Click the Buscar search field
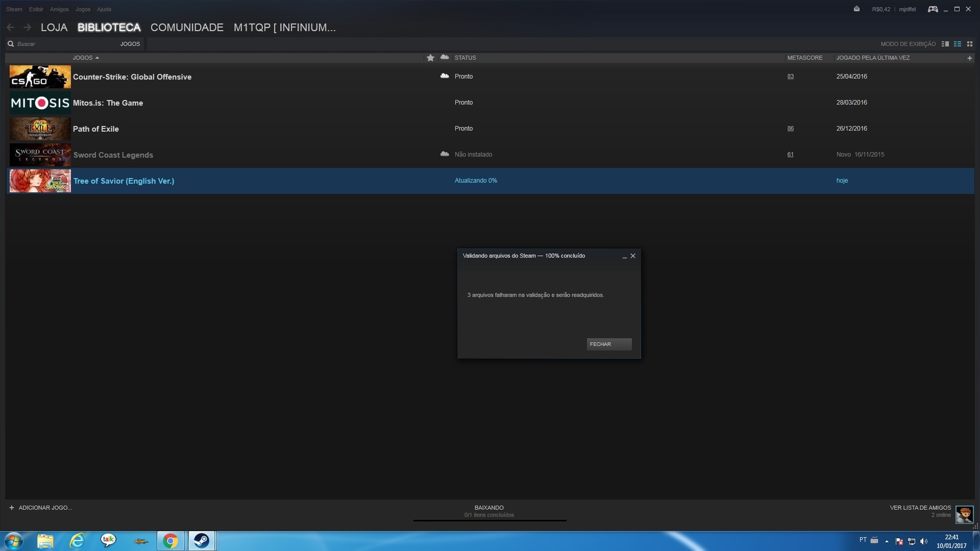The image size is (980, 551). (61, 44)
